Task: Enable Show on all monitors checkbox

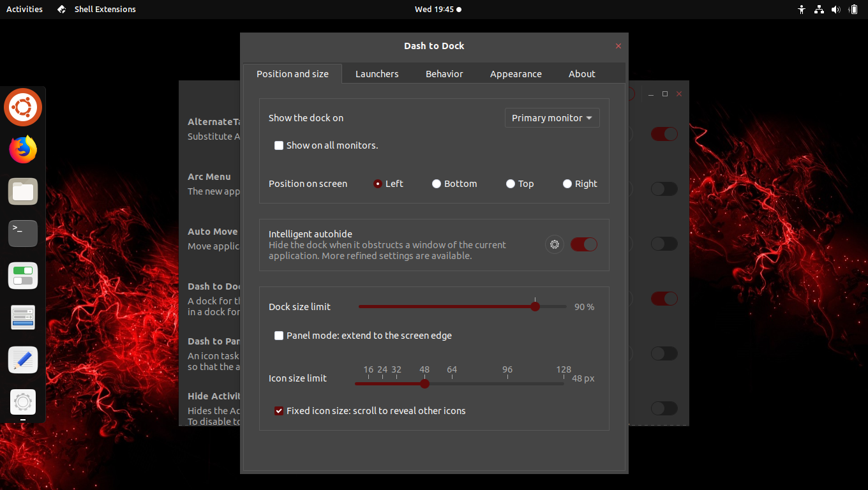Action: [x=279, y=145]
